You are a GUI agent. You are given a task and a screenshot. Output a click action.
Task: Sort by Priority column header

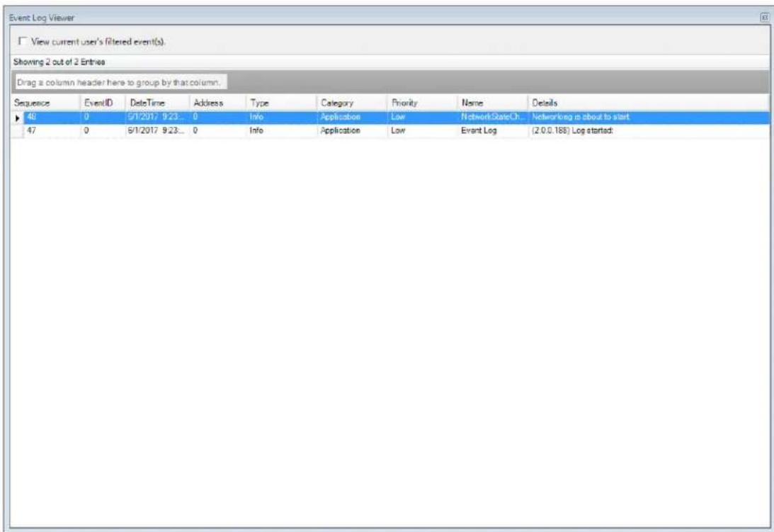[423, 103]
